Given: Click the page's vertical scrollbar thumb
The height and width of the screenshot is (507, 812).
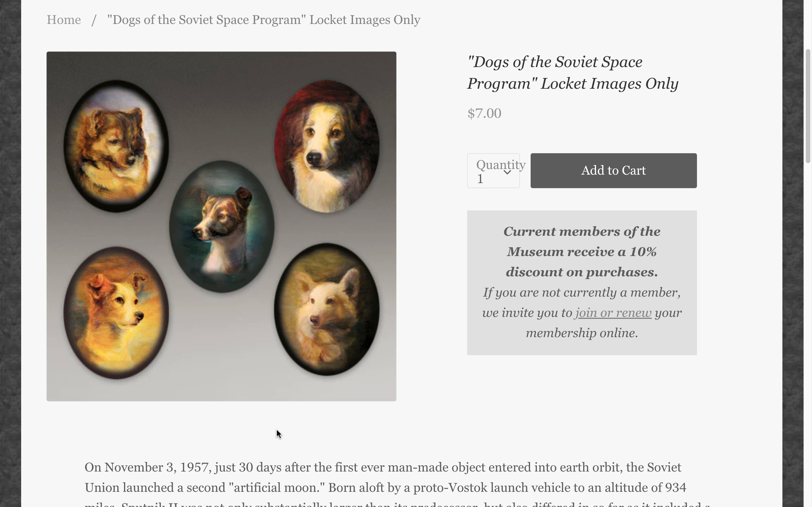Looking at the screenshot, I should pos(808,106).
